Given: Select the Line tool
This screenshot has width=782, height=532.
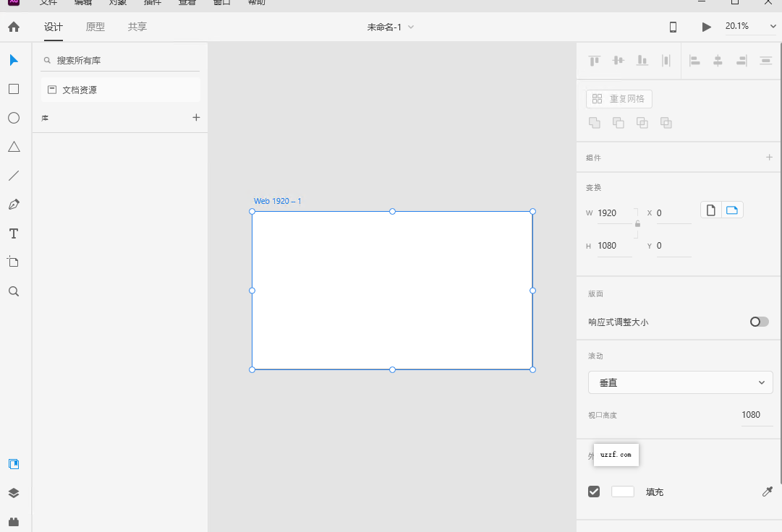Looking at the screenshot, I should [13, 175].
